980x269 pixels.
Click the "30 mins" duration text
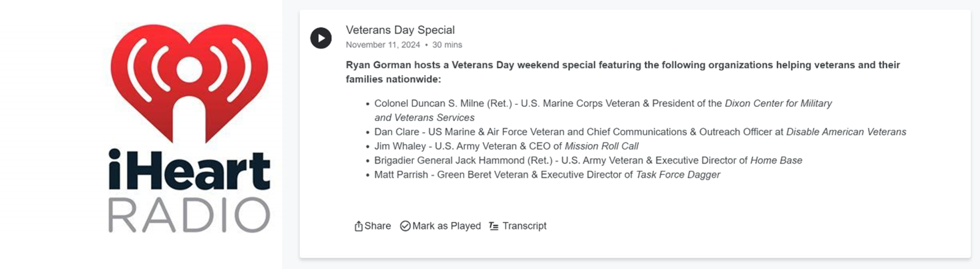click(447, 45)
